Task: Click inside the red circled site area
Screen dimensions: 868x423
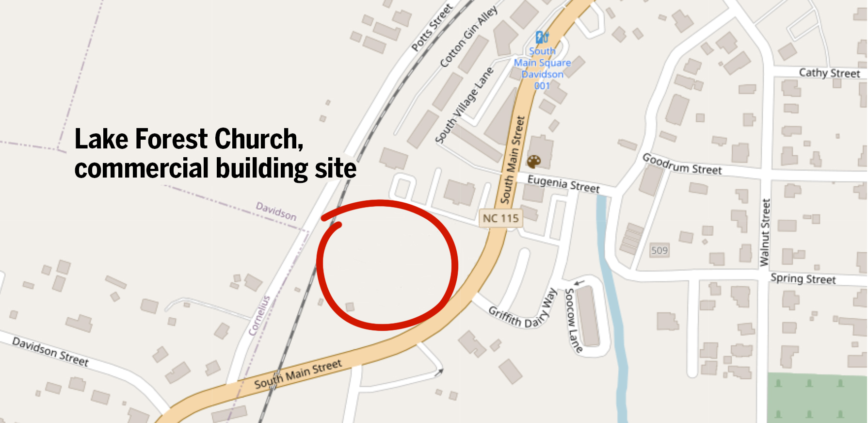Action: tap(387, 265)
